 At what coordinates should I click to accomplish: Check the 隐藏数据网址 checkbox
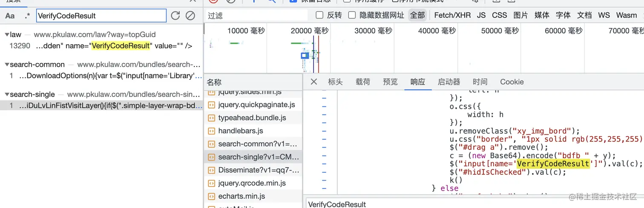(352, 15)
